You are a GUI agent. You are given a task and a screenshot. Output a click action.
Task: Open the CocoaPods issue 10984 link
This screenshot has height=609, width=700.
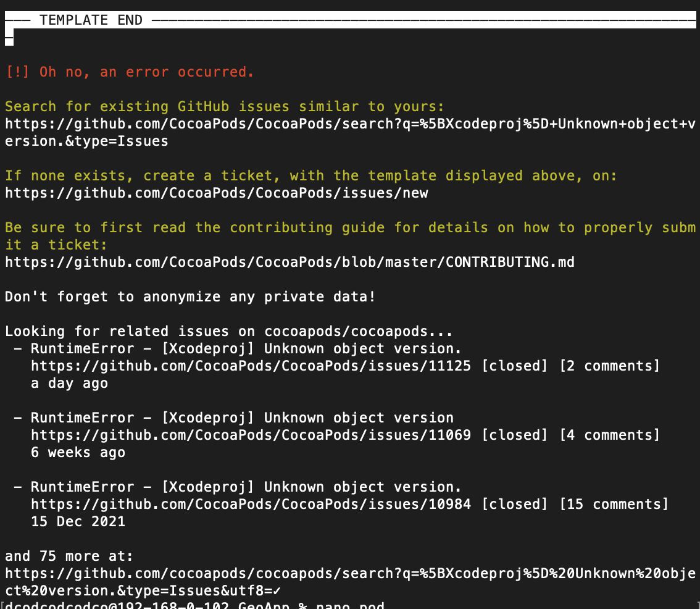coord(251,505)
